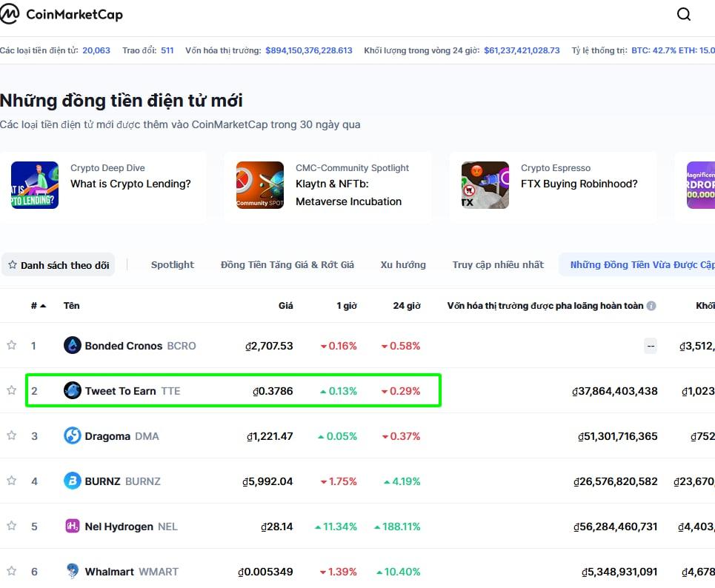715x588 pixels.
Task: Click Dragoma price ₫1,221.47
Action: [270, 435]
